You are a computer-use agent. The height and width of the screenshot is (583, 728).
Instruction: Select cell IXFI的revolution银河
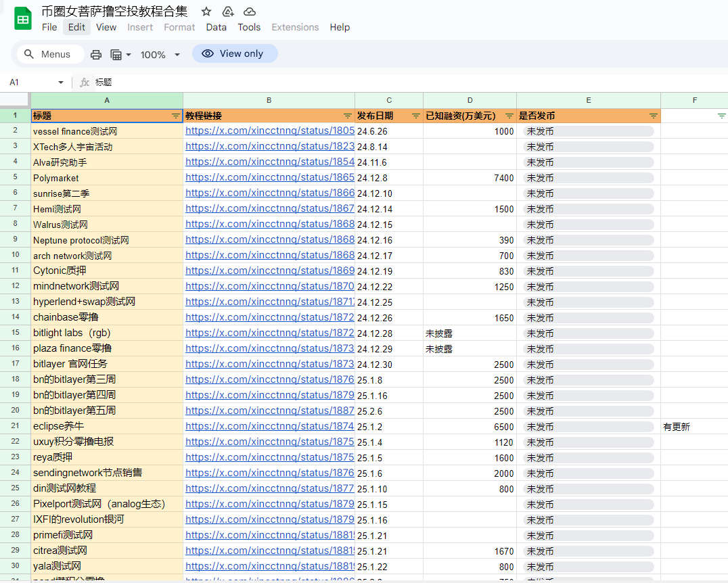tap(107, 519)
